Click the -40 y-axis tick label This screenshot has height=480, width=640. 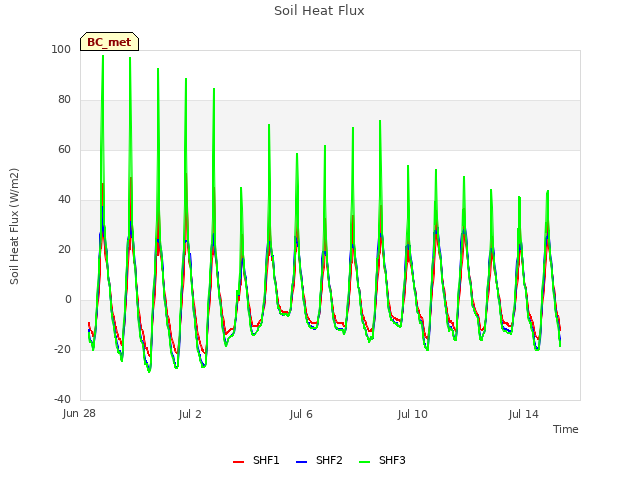(62, 399)
